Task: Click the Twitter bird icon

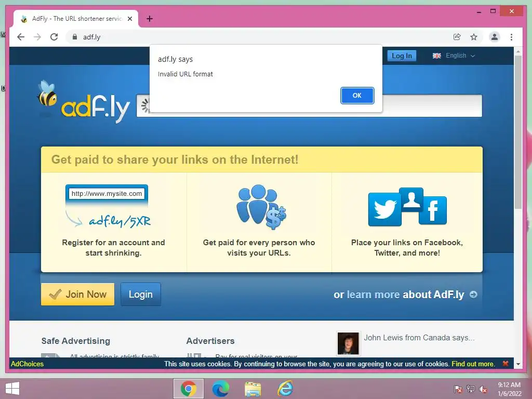Action: click(x=385, y=209)
